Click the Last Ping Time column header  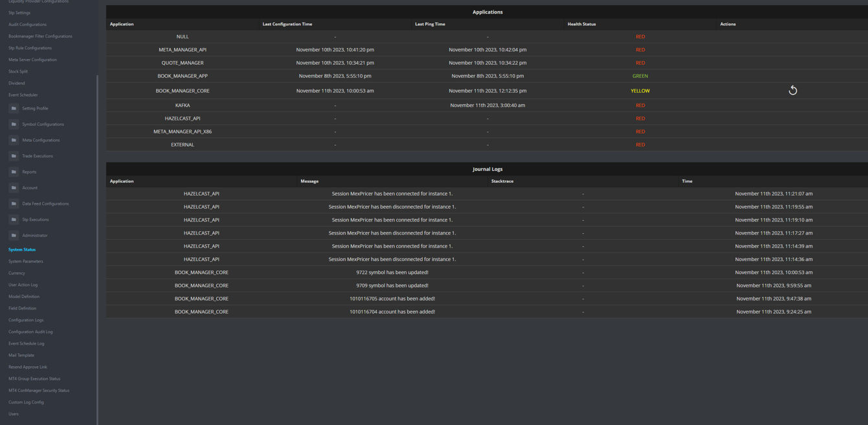point(430,24)
